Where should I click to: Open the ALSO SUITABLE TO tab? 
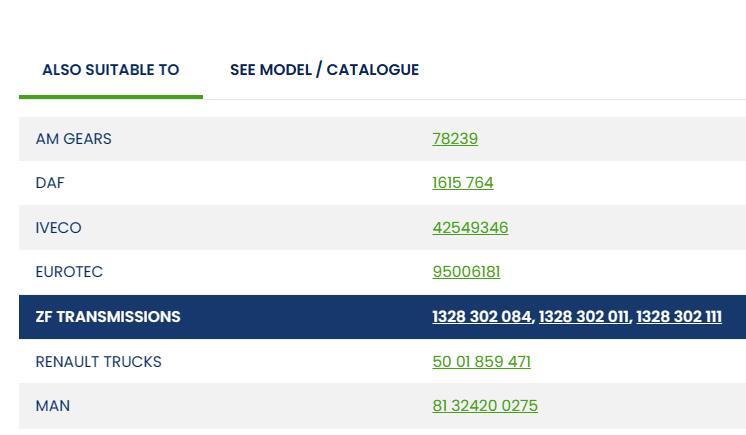(x=110, y=70)
